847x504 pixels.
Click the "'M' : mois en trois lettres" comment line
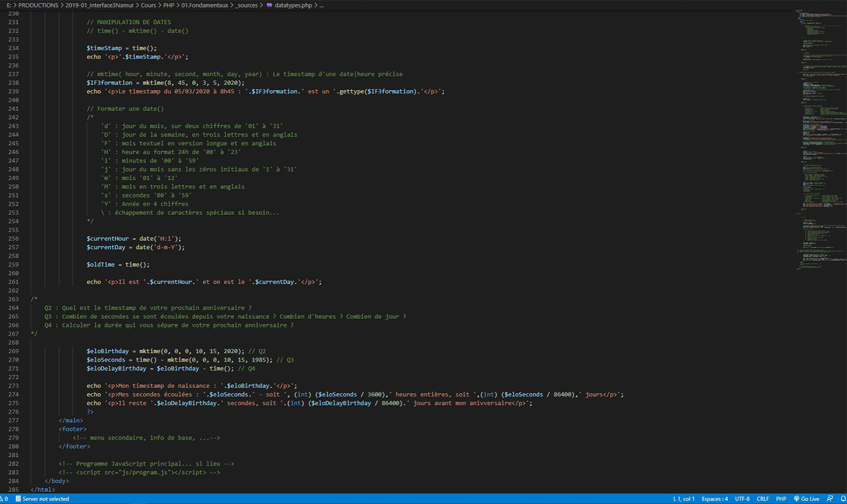(x=173, y=186)
